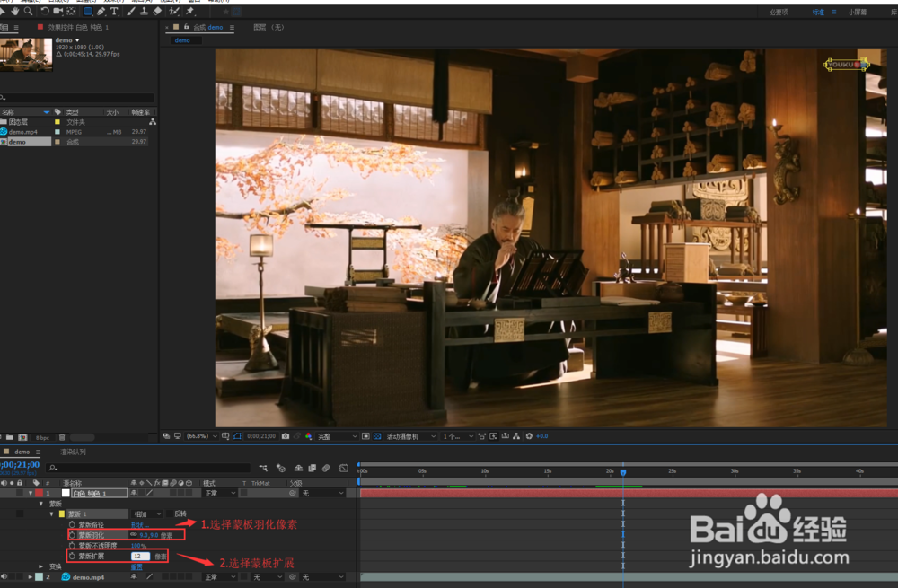This screenshot has height=588, width=898.
Task: Select the Type text tool
Action: point(115,11)
